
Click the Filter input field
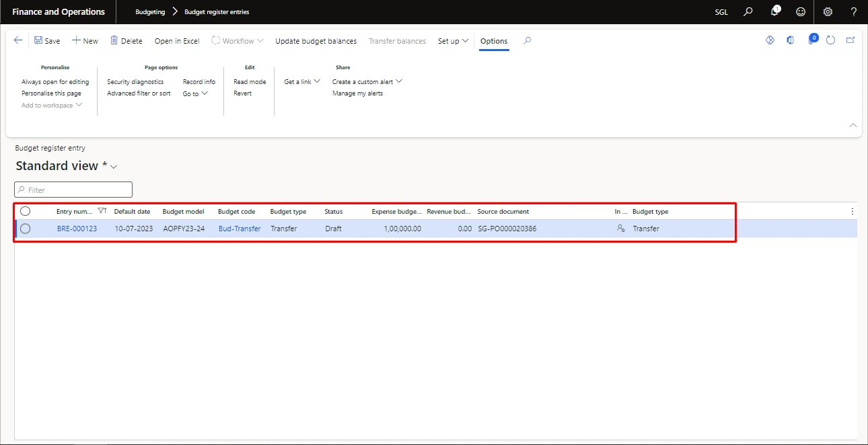pos(73,190)
